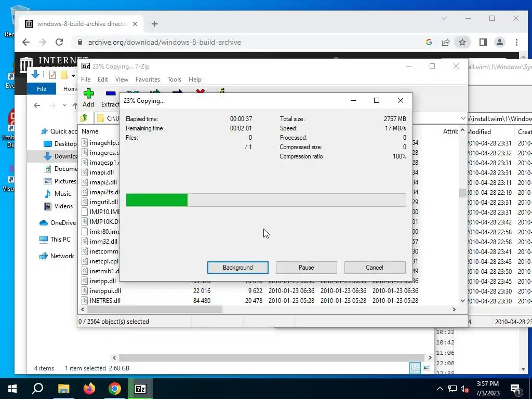Open the 7-Zip Edit menu
532x399 pixels.
[103, 79]
